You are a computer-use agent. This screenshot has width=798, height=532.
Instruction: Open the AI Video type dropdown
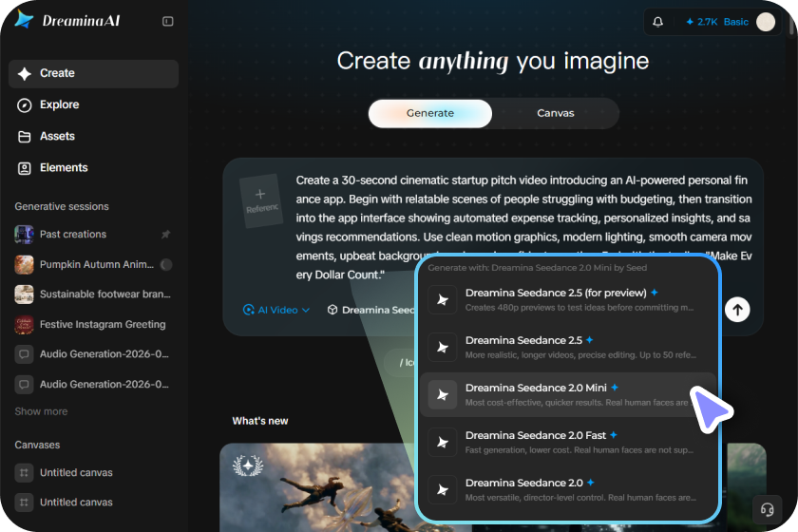(276, 310)
